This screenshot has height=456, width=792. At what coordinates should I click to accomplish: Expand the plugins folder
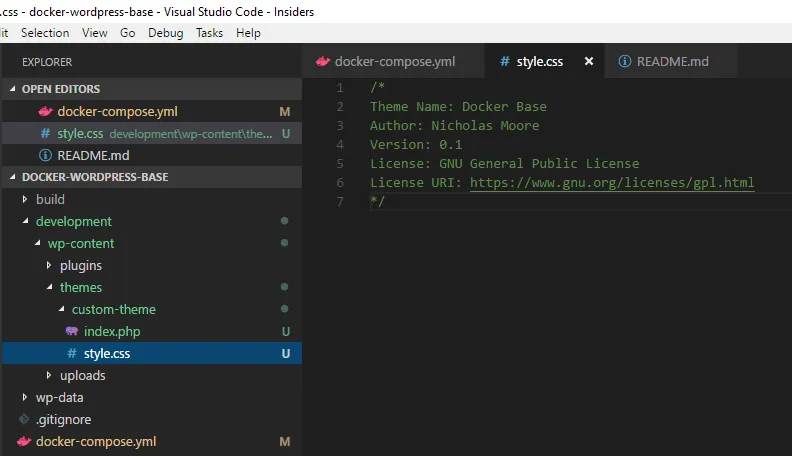(49, 265)
